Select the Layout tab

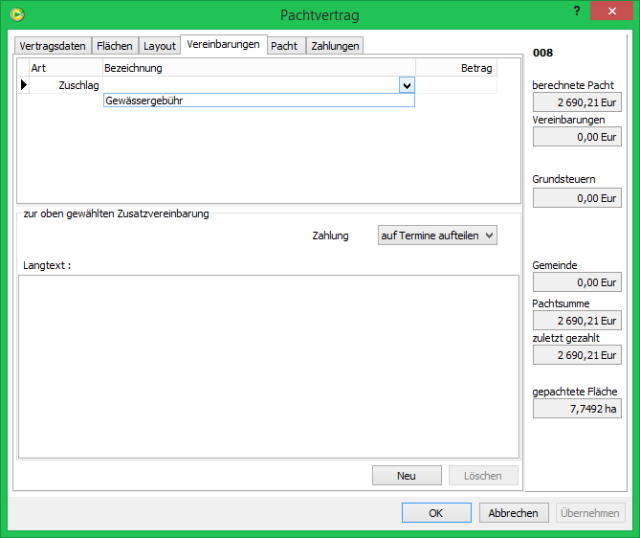159,46
